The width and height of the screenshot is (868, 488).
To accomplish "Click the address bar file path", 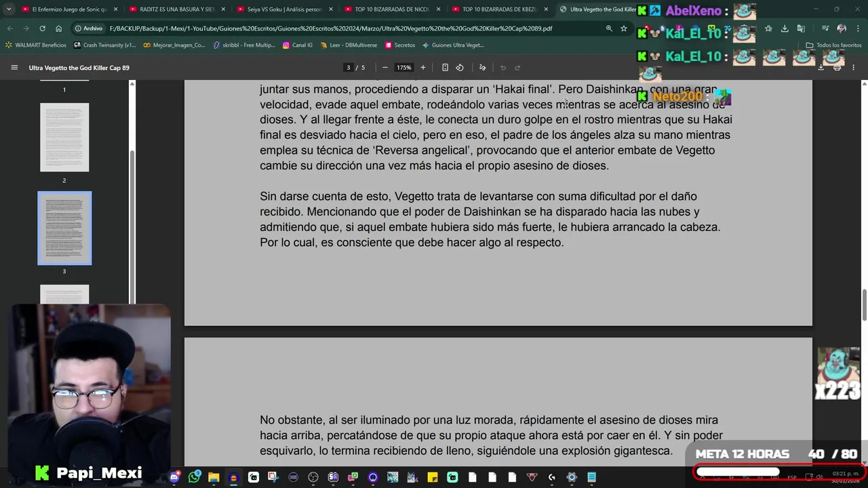I will click(x=331, y=28).
